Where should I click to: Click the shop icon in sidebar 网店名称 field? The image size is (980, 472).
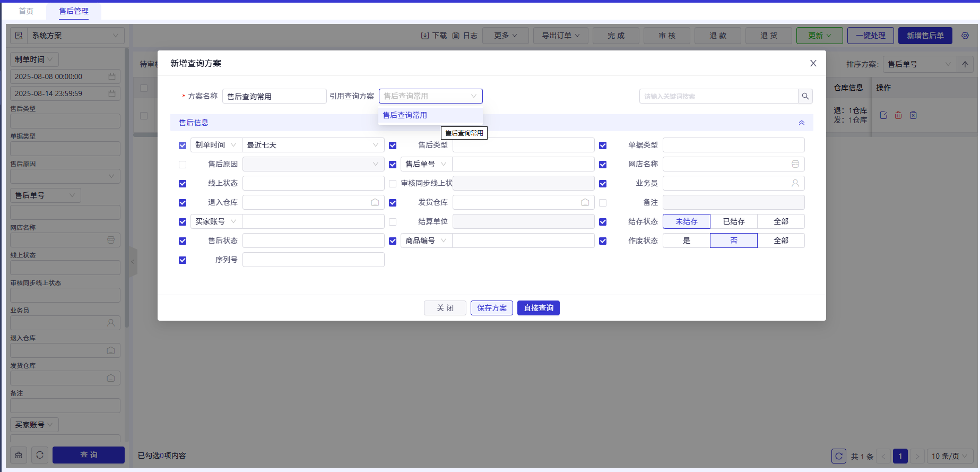[111, 240]
